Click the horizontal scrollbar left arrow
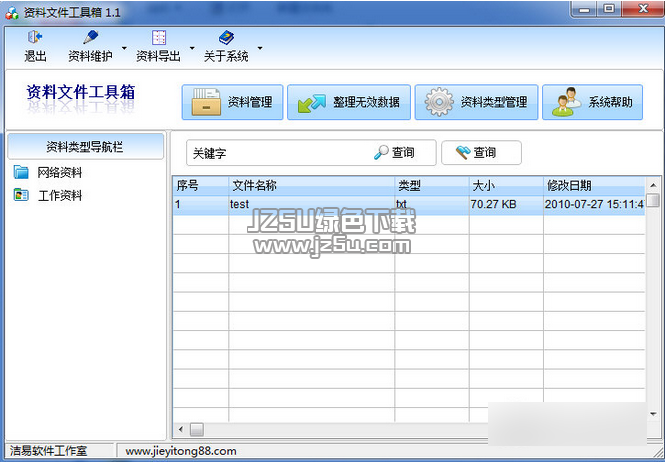The width and height of the screenshot is (665, 462). point(181,429)
